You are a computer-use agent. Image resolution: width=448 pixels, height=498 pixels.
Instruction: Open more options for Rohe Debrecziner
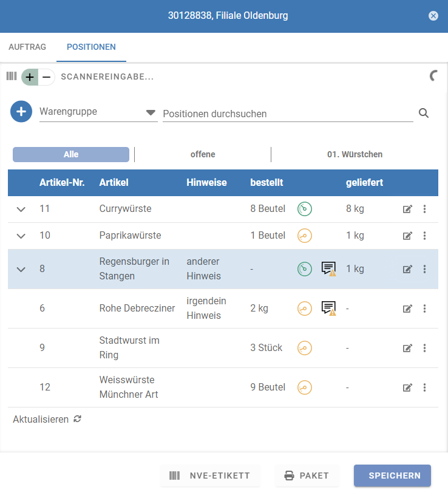[x=424, y=309]
